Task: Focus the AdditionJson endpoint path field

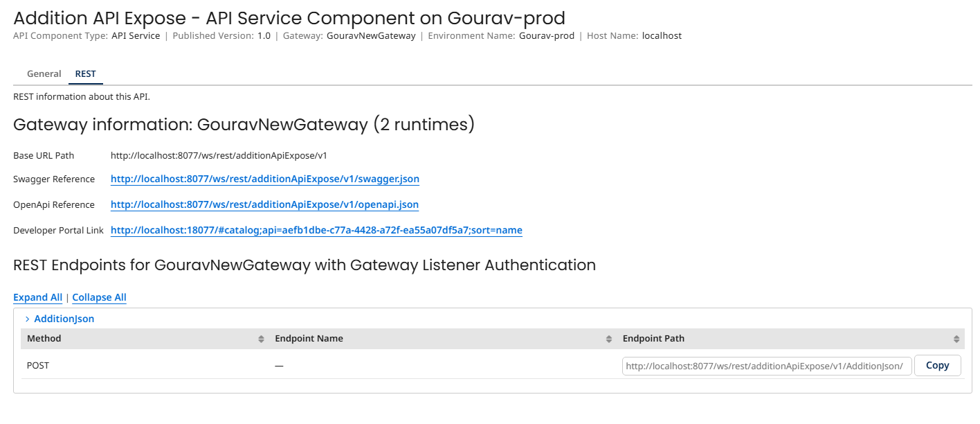Action: (766, 366)
